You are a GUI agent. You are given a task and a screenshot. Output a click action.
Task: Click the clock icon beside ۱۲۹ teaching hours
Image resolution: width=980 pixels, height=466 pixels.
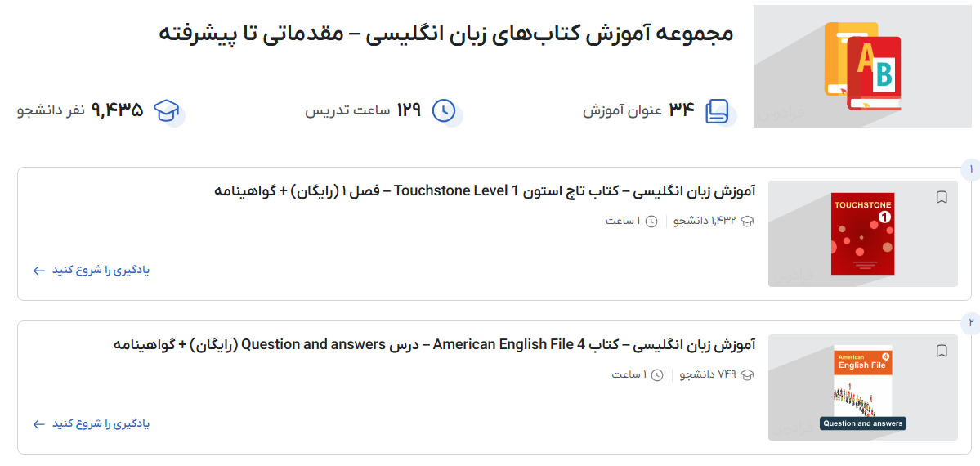443,110
